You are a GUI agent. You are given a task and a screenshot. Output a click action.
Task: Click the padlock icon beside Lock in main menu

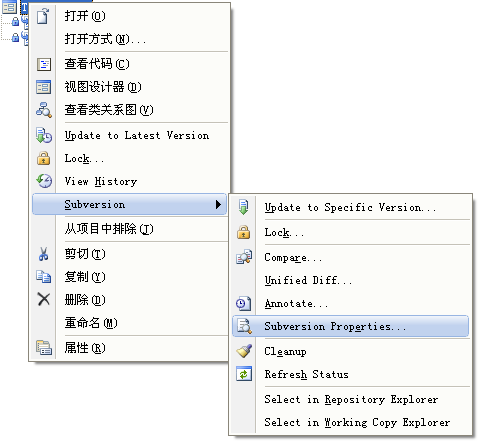pyautogui.click(x=44, y=158)
